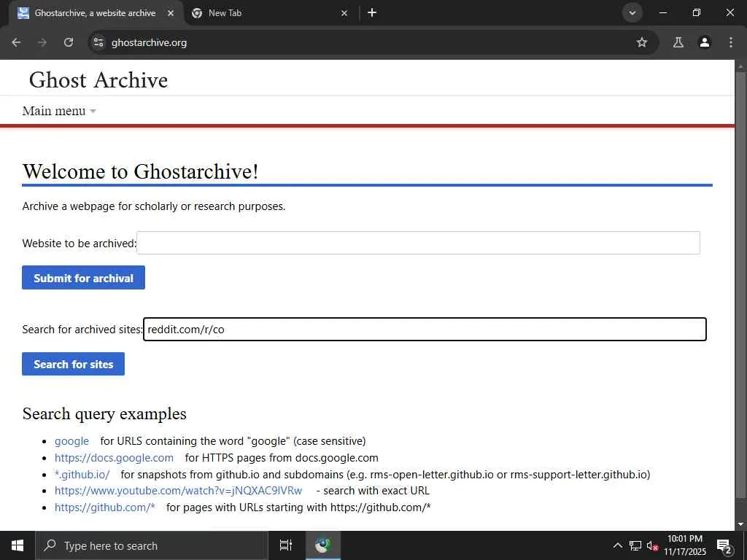Image resolution: width=747 pixels, height=560 pixels.
Task: Open the *.github.io/ example link
Action: coord(82,474)
